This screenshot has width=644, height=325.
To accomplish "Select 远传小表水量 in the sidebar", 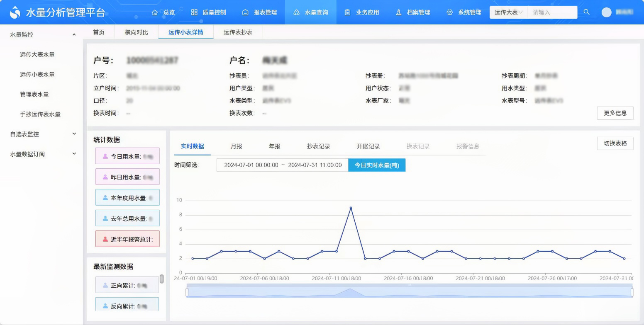I will [37, 75].
